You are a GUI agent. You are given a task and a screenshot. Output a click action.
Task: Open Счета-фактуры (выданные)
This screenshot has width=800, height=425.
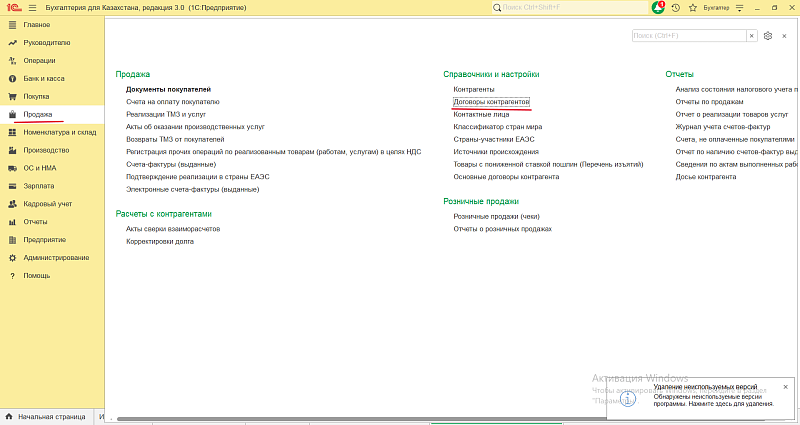pos(171,164)
